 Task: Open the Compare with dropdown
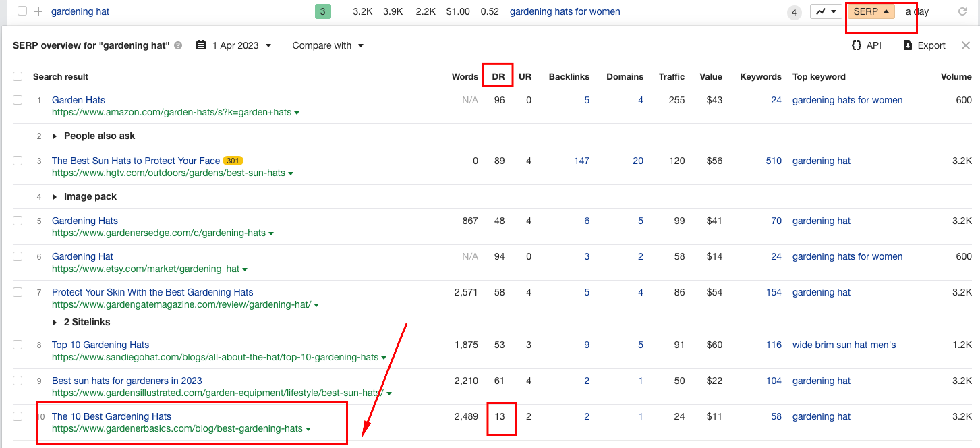[x=328, y=45]
